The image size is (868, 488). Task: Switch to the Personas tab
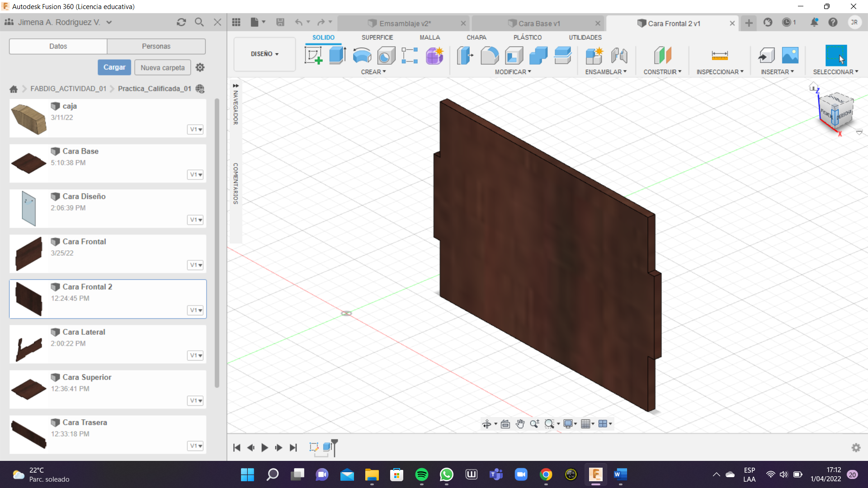click(156, 46)
